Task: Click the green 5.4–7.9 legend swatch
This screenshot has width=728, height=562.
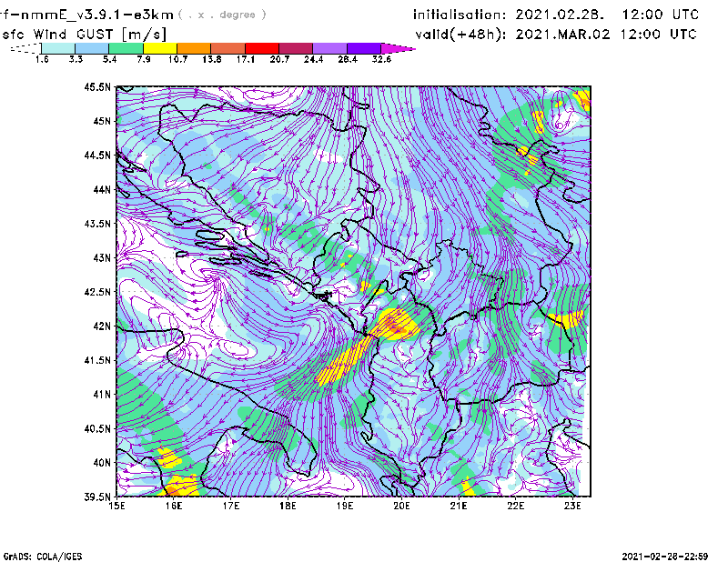Action: click(126, 48)
